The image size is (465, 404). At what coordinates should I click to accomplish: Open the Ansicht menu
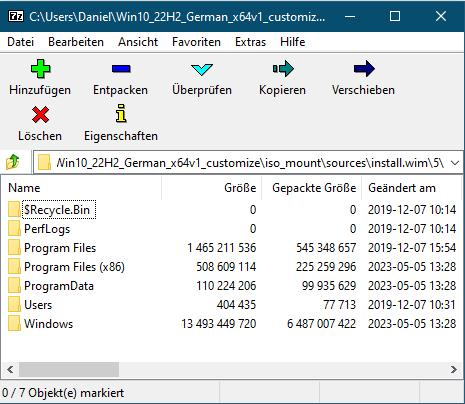click(x=138, y=42)
